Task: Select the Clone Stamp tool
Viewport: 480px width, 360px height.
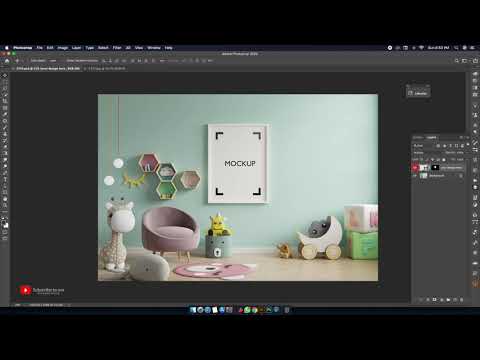Action: coord(5,134)
